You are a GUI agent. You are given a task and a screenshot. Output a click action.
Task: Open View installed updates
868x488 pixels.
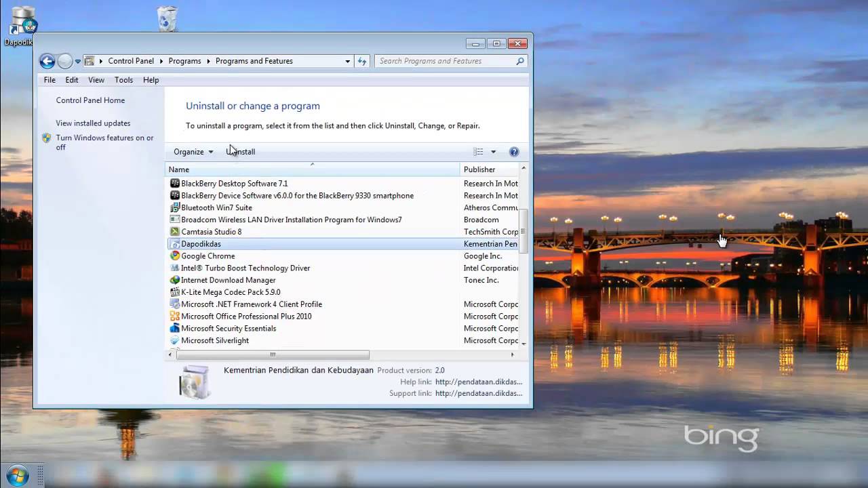pyautogui.click(x=93, y=123)
